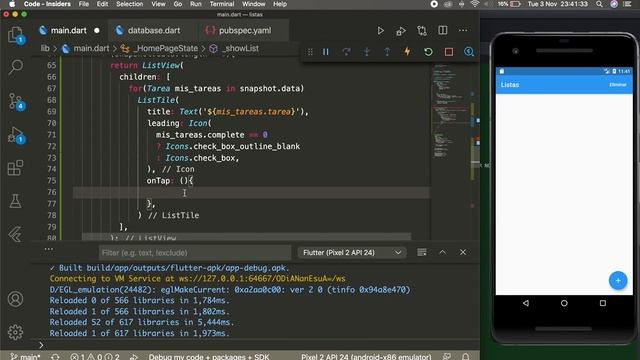640x360 pixels.
Task: Open macOS Spotlight search
Action: point(599,4)
